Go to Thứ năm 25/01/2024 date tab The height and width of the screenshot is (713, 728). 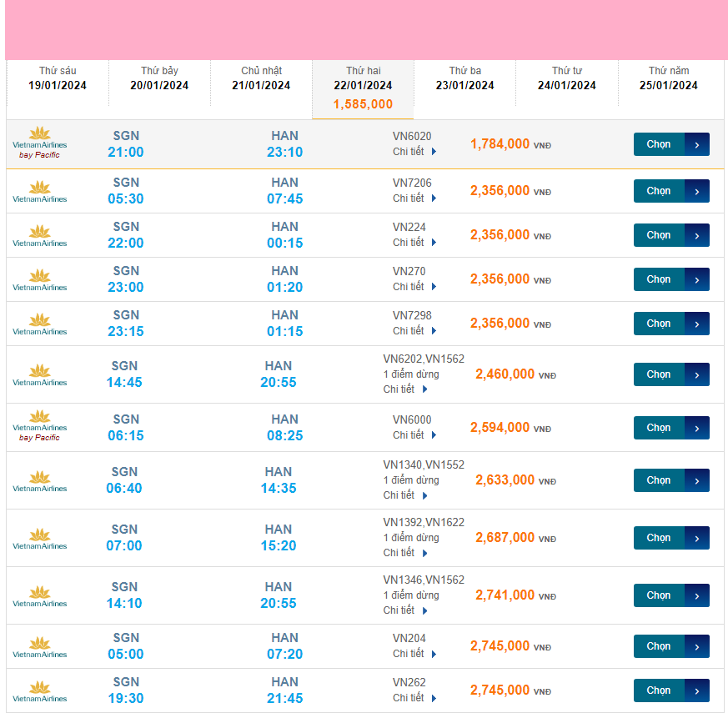pos(669,78)
